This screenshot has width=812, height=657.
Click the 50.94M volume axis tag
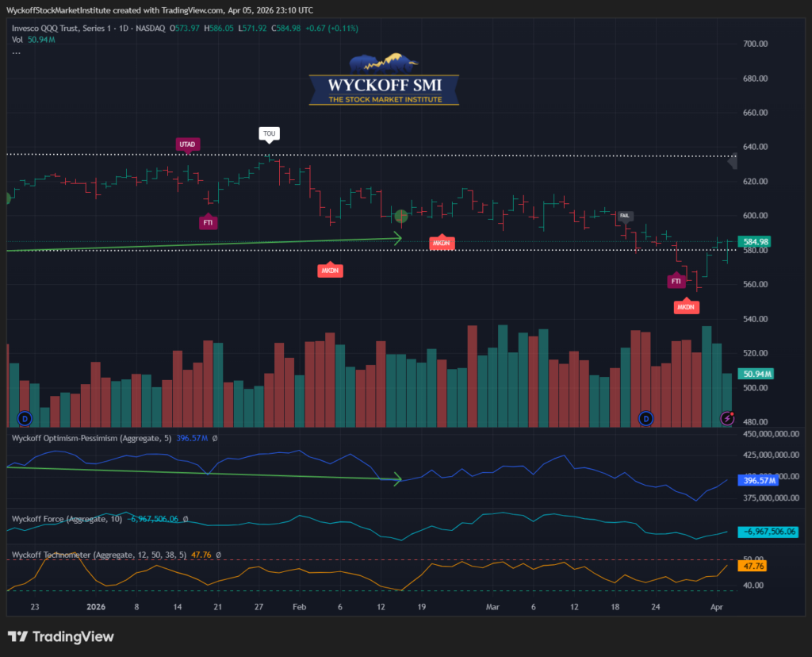[x=755, y=373]
